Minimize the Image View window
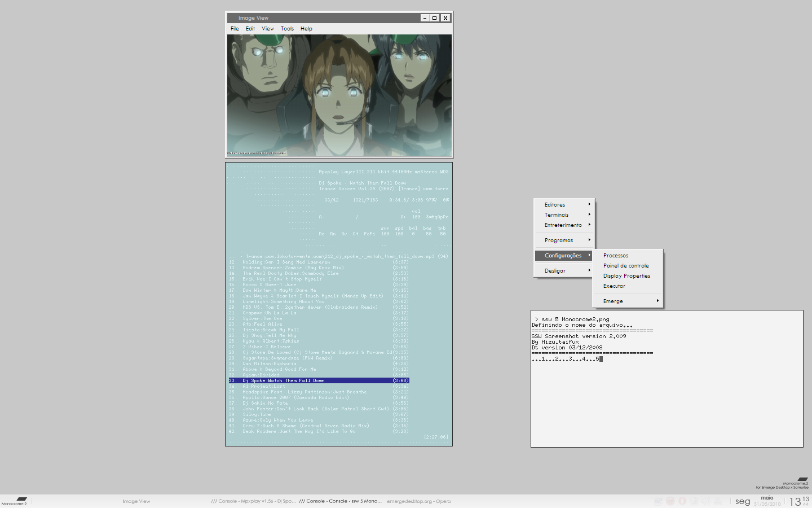812x508 pixels. tap(425, 18)
